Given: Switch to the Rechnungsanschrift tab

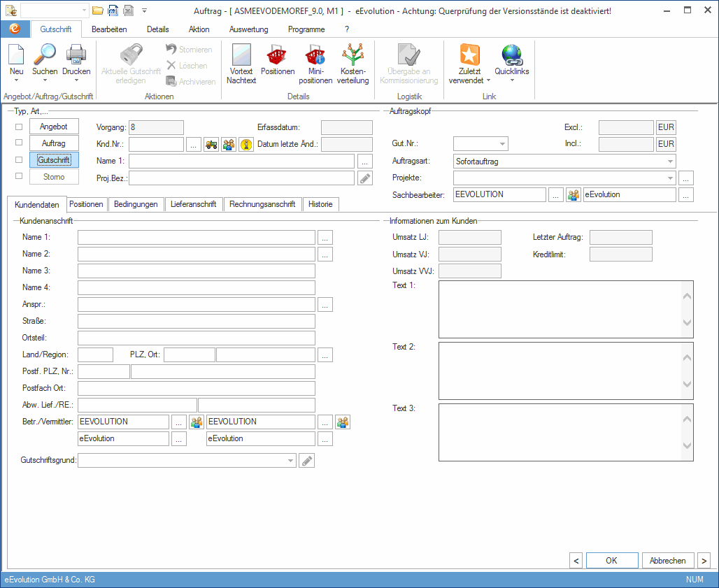Looking at the screenshot, I should [x=262, y=204].
